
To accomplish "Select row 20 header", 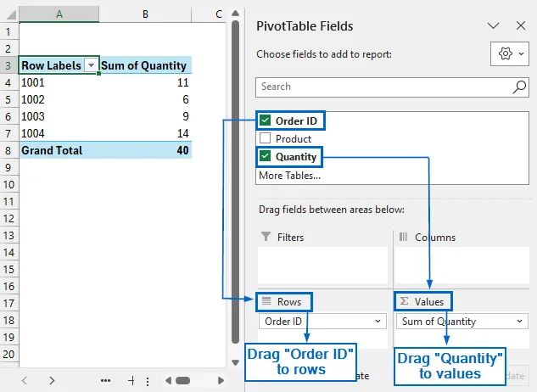I will (8, 354).
